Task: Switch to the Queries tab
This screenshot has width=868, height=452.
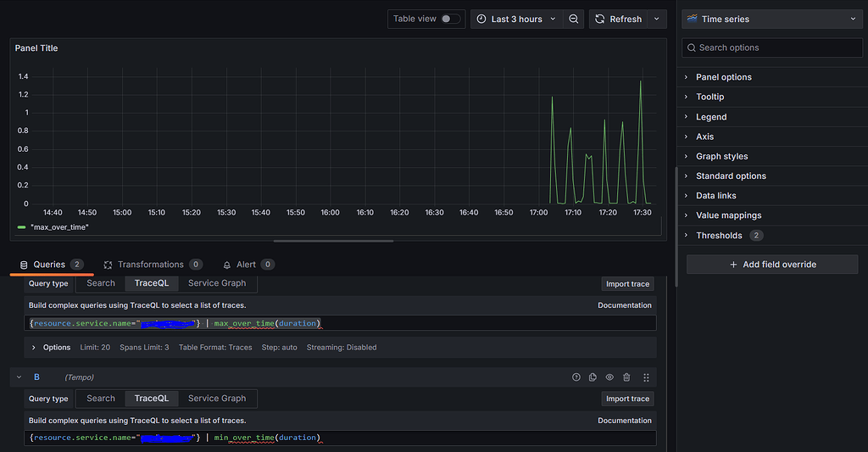Action: point(49,265)
